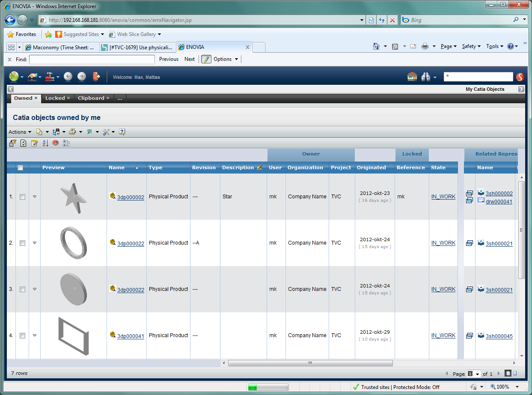Check the checkbox for row 1
This screenshot has width=532, height=395.
click(x=23, y=197)
